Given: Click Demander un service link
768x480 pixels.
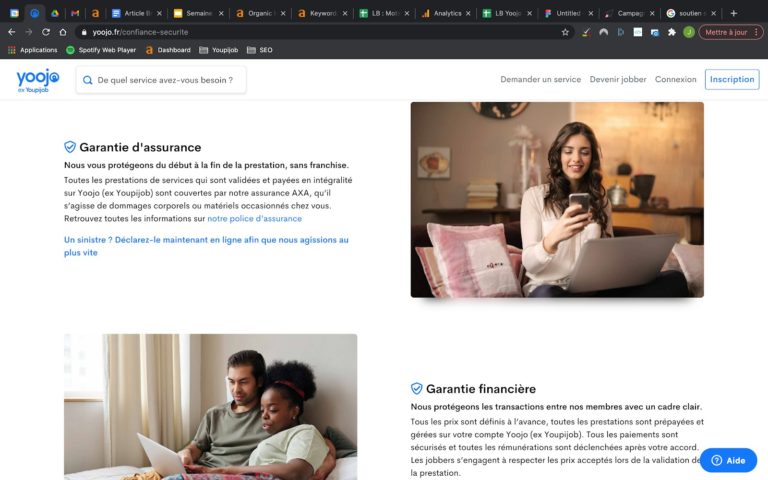Looking at the screenshot, I should click(x=541, y=79).
